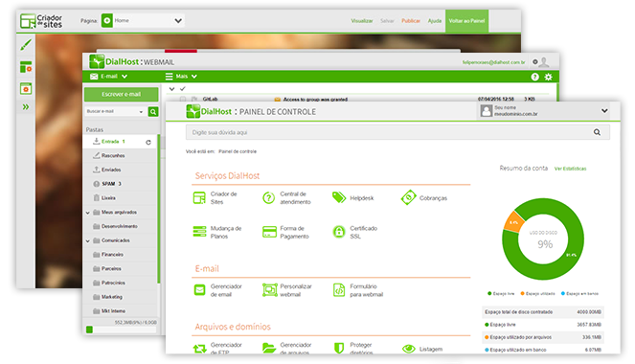Open Proteger diretórios
The image size is (635, 364).
[x=352, y=349]
